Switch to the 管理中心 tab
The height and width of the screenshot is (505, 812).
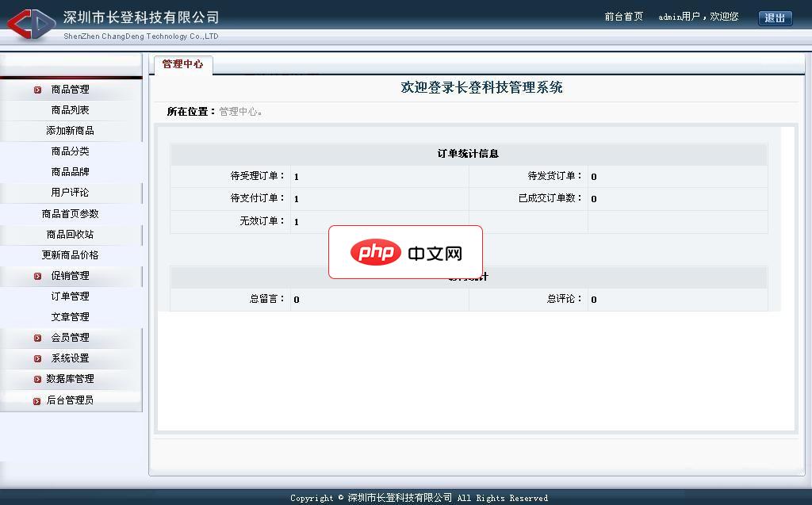(x=184, y=67)
